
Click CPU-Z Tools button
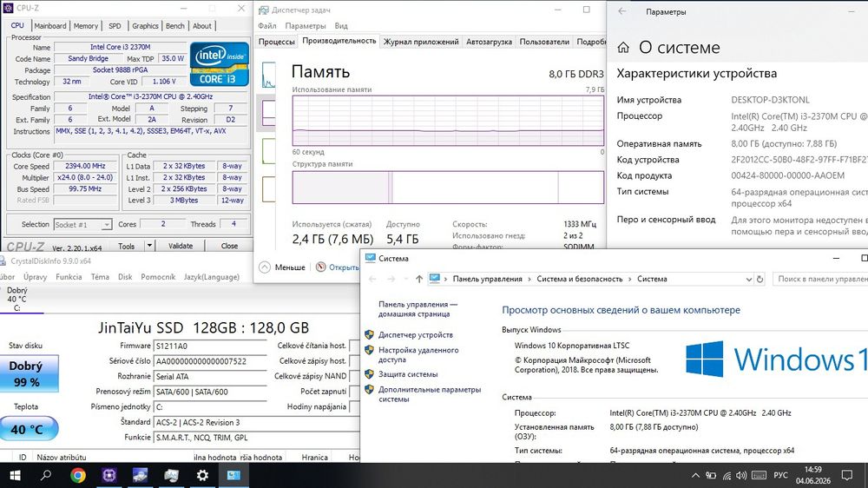126,246
